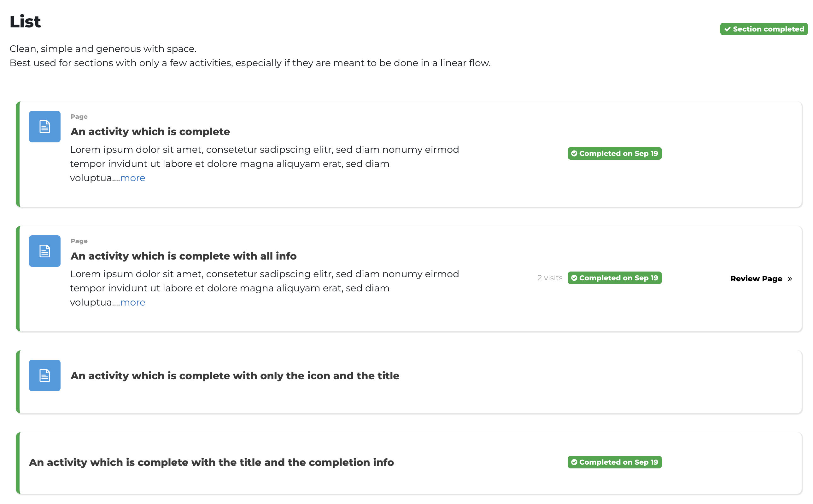
Task: Open 'An activity which is complete' title
Action: coord(150,132)
